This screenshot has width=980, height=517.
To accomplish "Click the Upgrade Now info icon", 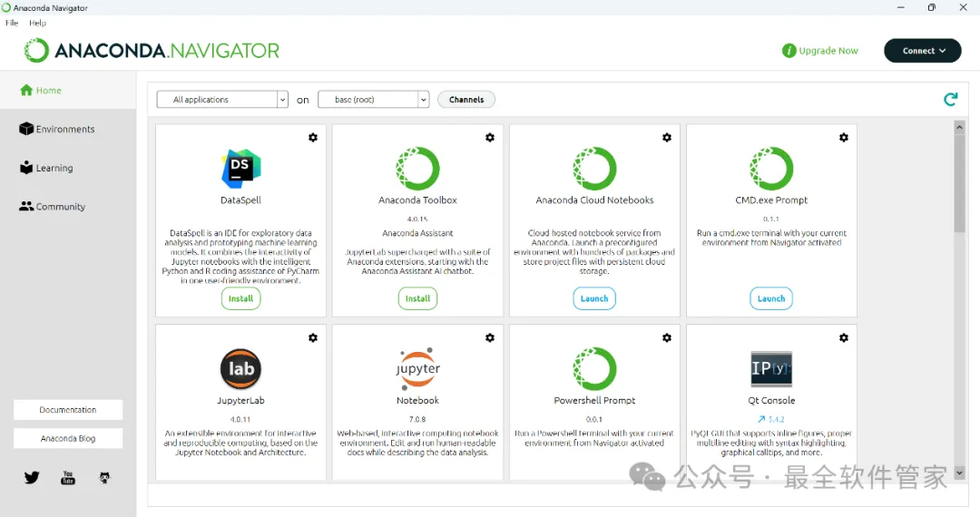I will [x=789, y=51].
